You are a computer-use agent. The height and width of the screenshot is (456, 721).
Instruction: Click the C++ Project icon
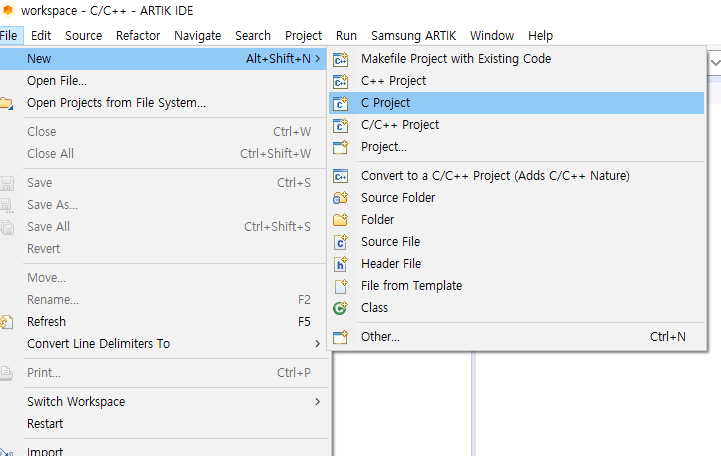point(341,81)
